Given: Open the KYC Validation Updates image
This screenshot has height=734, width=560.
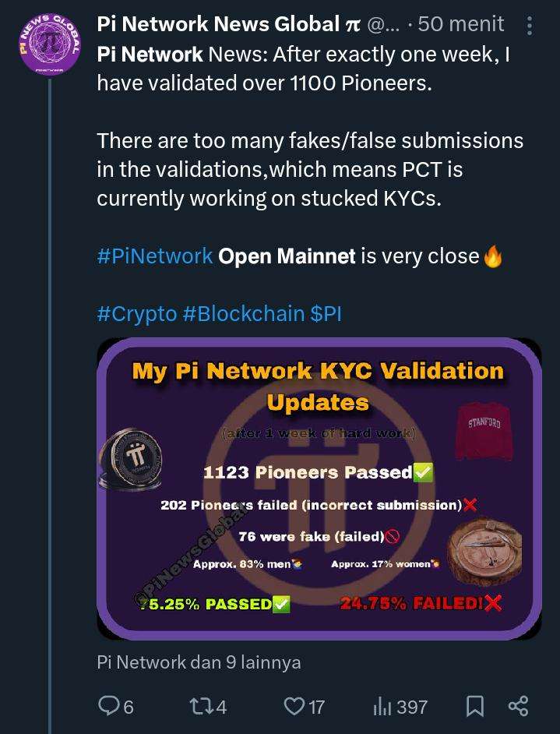Looking at the screenshot, I should (x=319, y=489).
